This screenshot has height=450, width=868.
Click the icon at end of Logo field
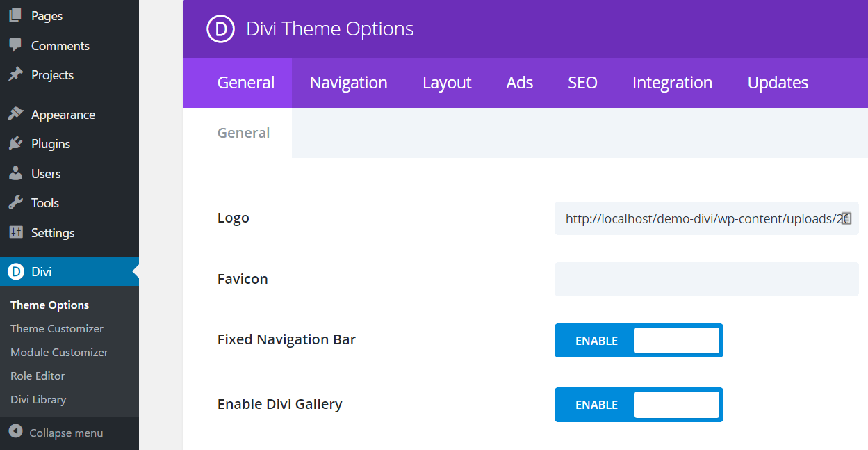click(846, 218)
